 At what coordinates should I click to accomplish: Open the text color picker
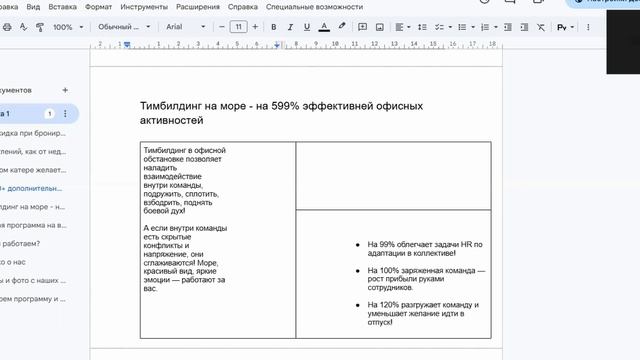coord(324,27)
